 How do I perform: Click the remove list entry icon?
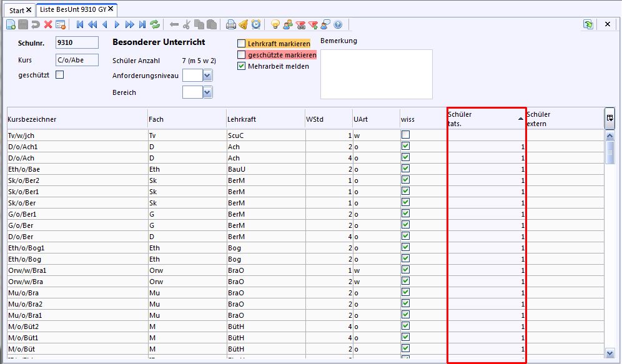point(61,24)
